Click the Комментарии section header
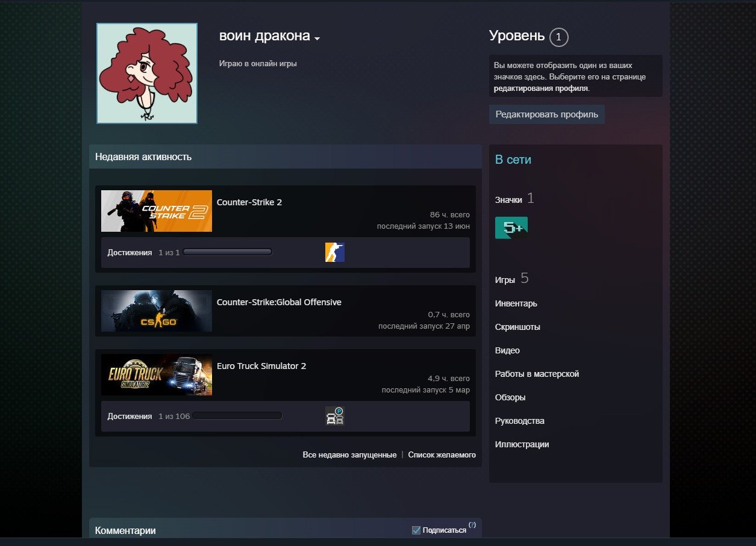The width and height of the screenshot is (756, 546). click(x=125, y=530)
